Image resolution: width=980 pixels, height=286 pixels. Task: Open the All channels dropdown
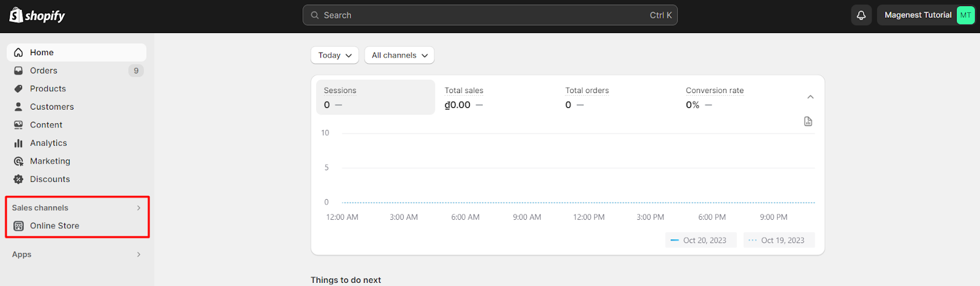click(x=399, y=55)
